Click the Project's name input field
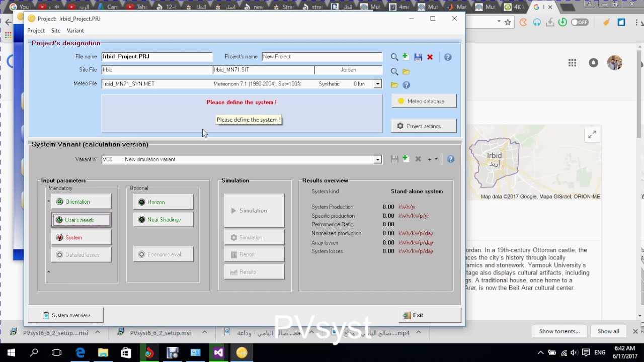Viewport: 644px width, 362px height. pos(322,57)
